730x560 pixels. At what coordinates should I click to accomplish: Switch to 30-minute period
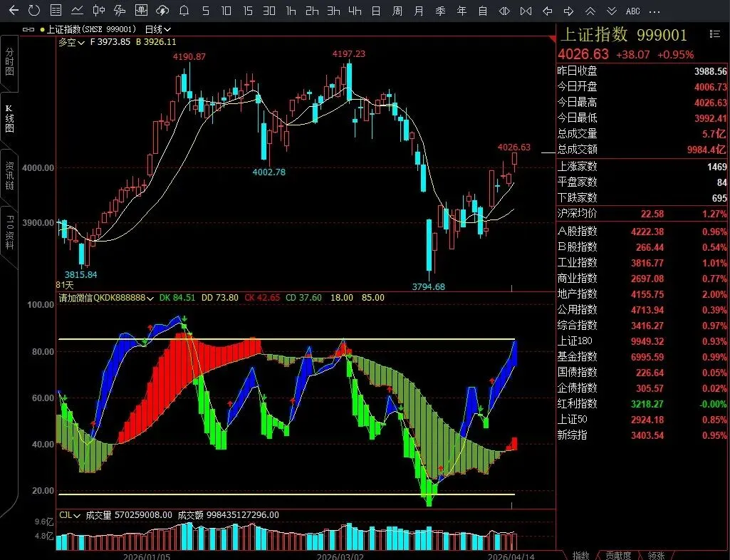(269, 11)
